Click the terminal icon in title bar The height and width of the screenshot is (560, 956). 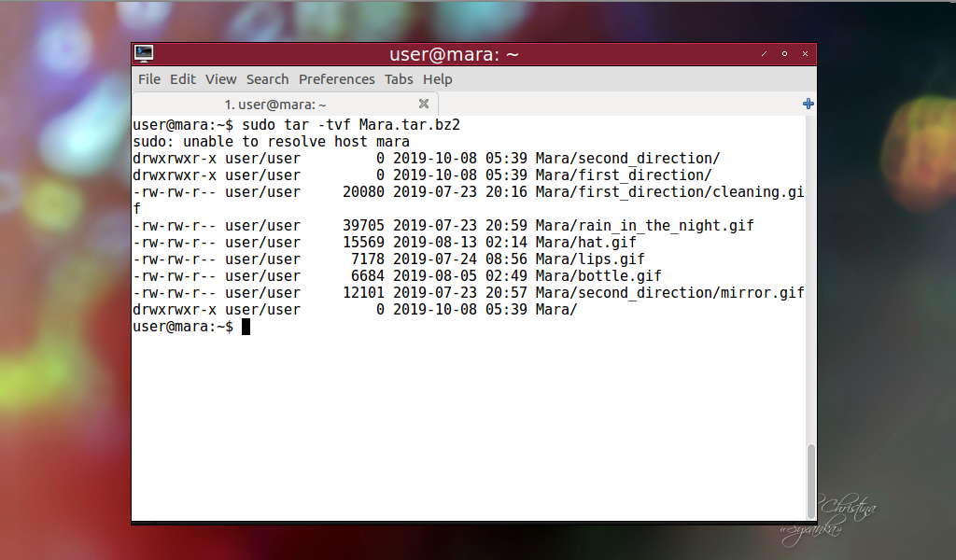click(x=144, y=53)
